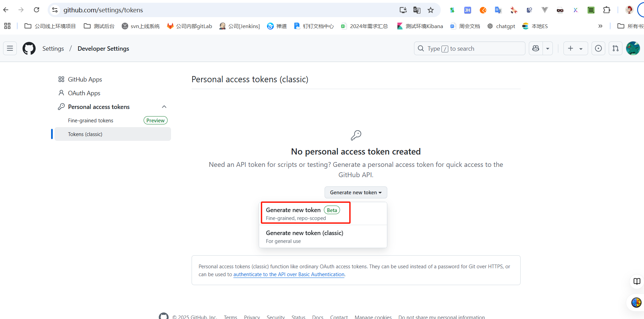This screenshot has height=319, width=644.
Task: Choose Generate new token (classic) option
Action: point(323,236)
